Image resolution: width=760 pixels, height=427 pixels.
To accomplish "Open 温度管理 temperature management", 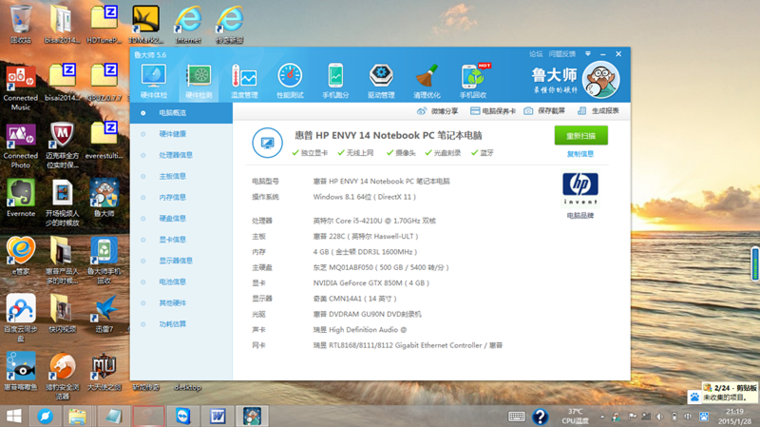I will [244, 81].
